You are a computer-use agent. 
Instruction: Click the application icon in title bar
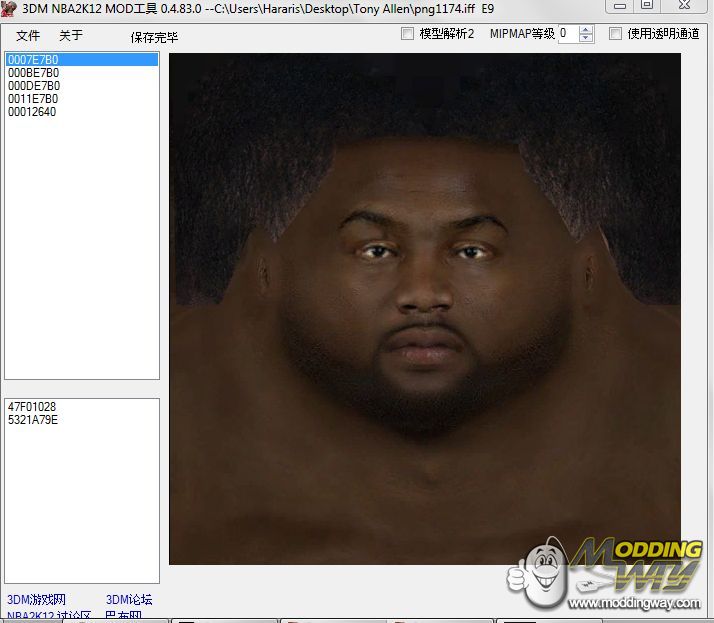[9, 8]
